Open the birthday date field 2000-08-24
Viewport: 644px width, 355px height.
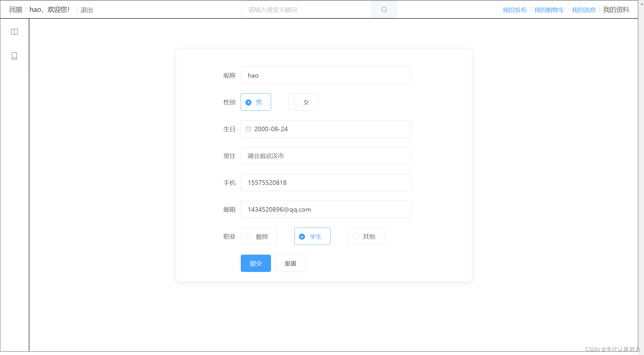point(326,129)
